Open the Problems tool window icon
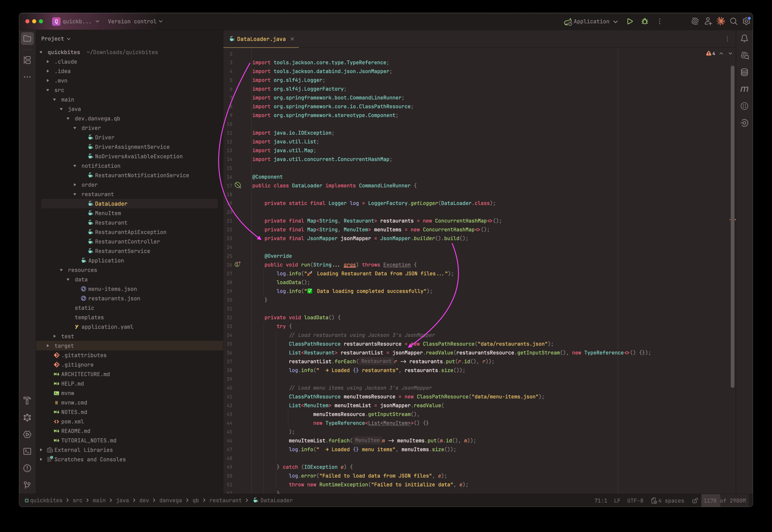 27,468
